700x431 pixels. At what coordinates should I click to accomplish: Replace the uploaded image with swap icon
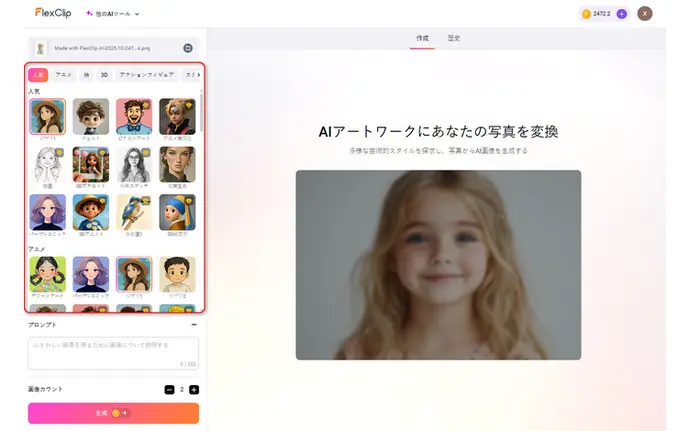pos(188,48)
